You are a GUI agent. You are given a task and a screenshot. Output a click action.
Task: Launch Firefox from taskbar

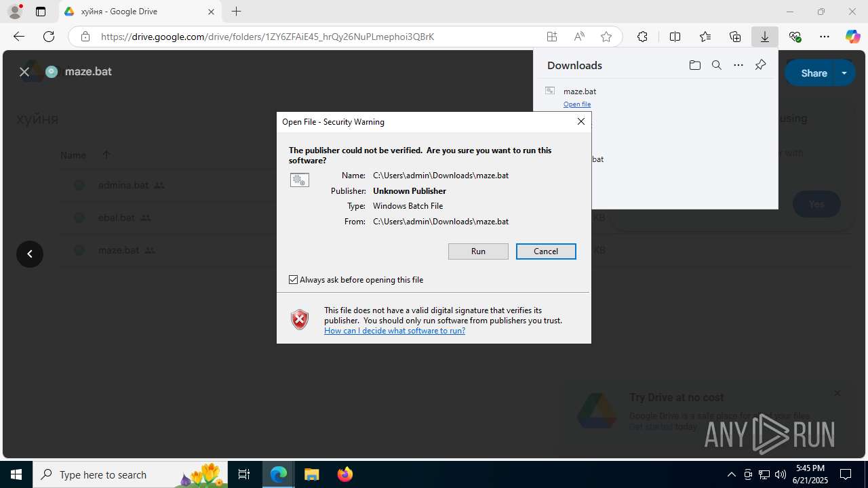(344, 474)
